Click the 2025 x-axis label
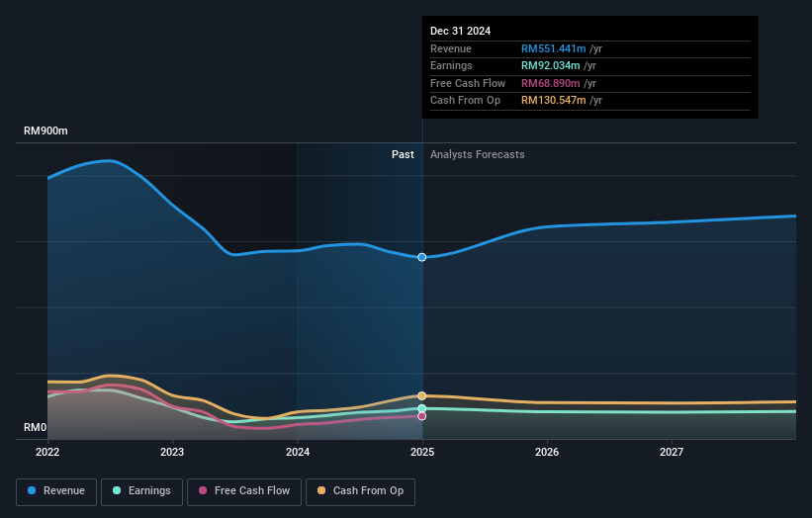Image resolution: width=812 pixels, height=518 pixels. [422, 452]
